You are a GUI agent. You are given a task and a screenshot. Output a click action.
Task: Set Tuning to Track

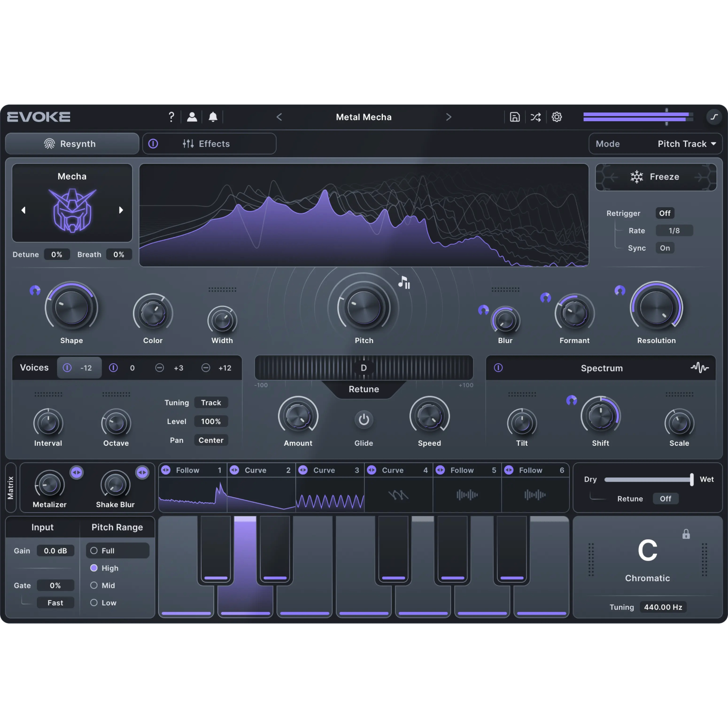[x=211, y=402]
